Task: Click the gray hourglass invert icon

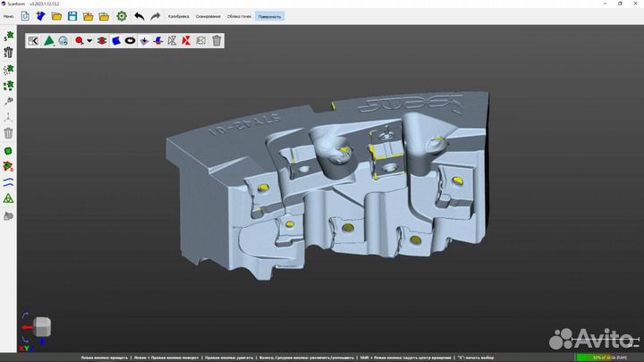Action: (x=172, y=40)
